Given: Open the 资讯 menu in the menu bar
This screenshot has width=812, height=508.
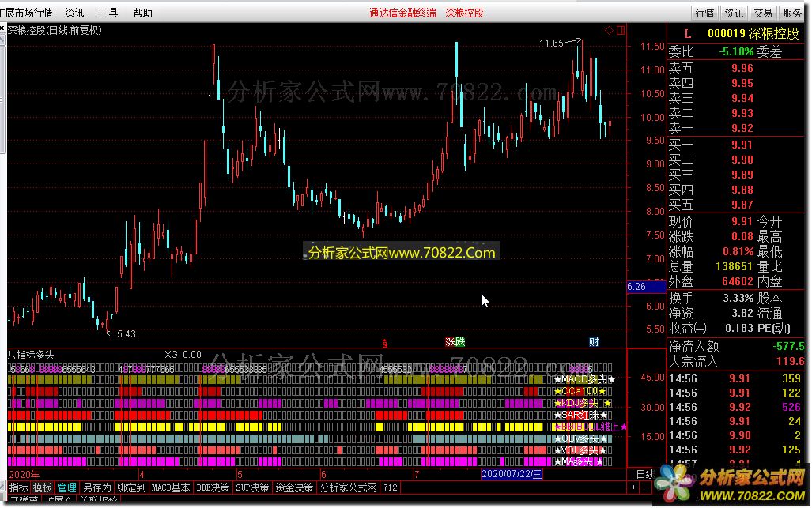Looking at the screenshot, I should click(74, 13).
